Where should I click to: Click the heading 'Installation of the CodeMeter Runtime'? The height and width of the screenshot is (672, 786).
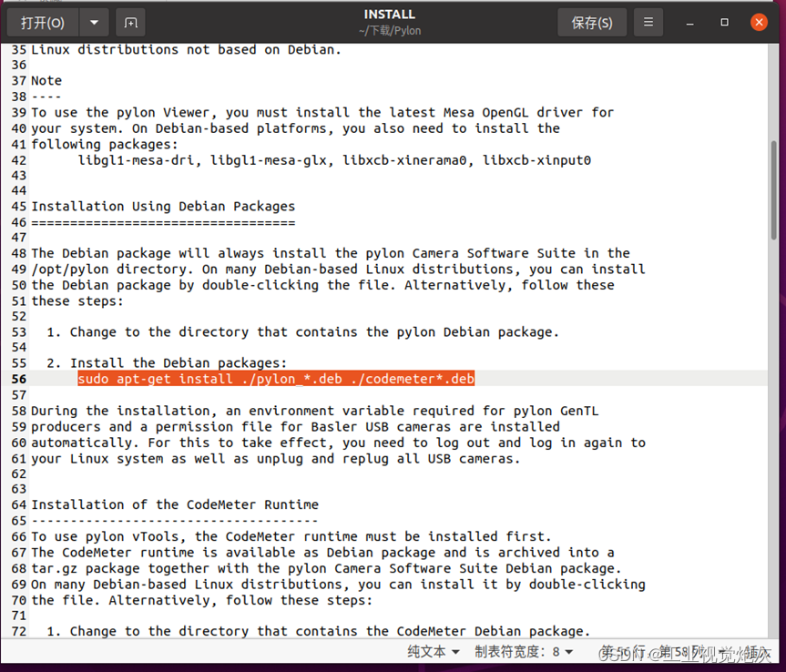click(175, 504)
